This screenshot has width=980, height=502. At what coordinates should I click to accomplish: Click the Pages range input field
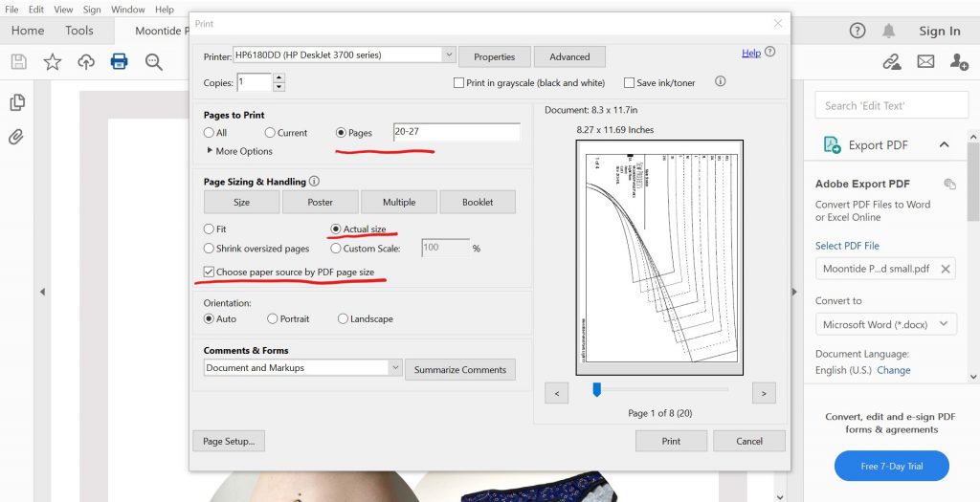pos(457,132)
